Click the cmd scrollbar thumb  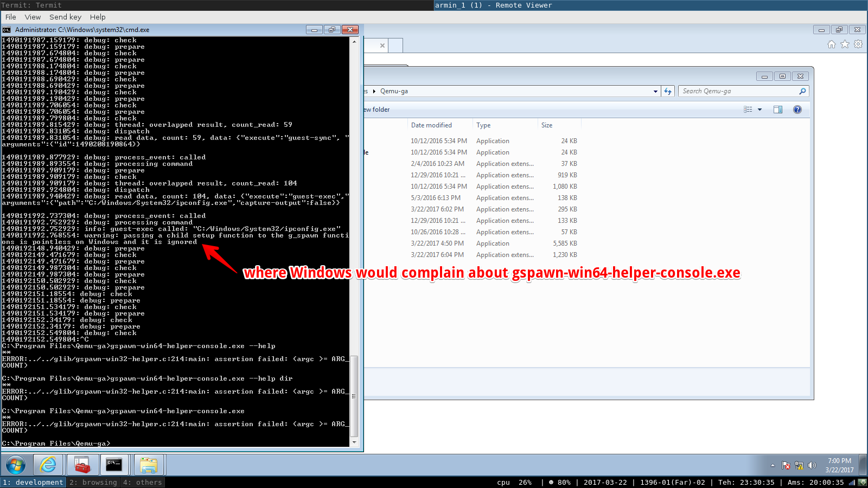pos(354,396)
